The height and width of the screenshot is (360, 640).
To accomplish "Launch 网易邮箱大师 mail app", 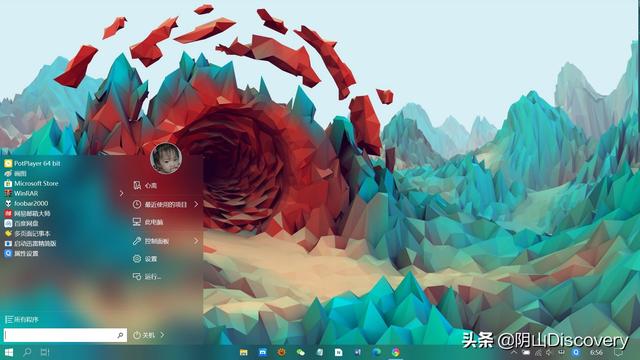I will pyautogui.click(x=27, y=213).
